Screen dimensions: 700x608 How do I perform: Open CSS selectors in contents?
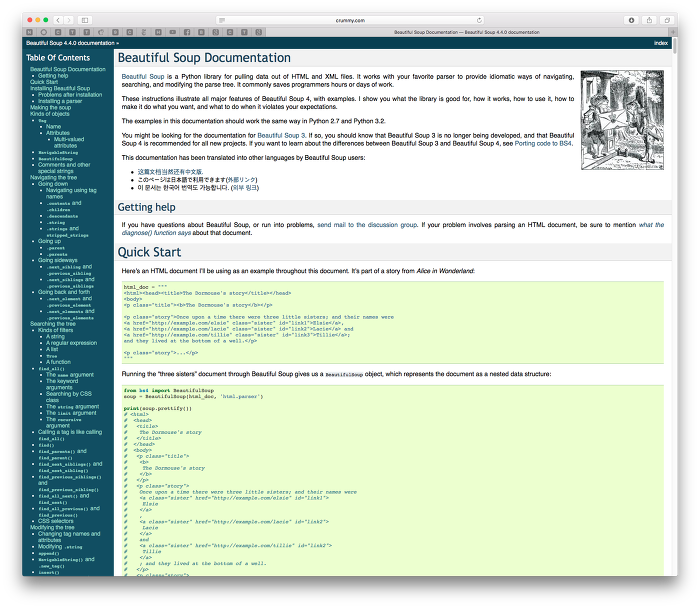[x=55, y=521]
